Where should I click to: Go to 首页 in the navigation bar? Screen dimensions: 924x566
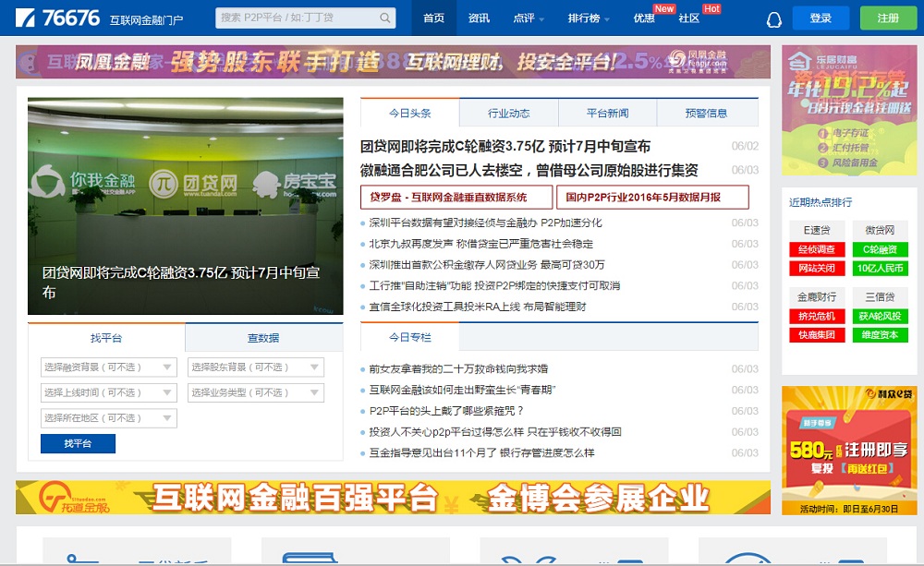[433, 18]
